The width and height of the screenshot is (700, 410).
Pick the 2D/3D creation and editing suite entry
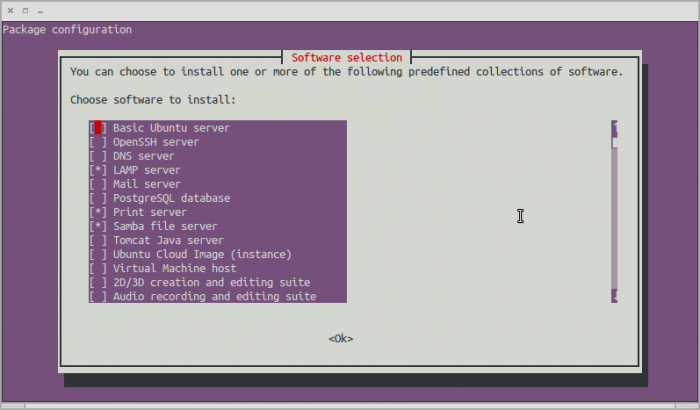[x=211, y=282]
